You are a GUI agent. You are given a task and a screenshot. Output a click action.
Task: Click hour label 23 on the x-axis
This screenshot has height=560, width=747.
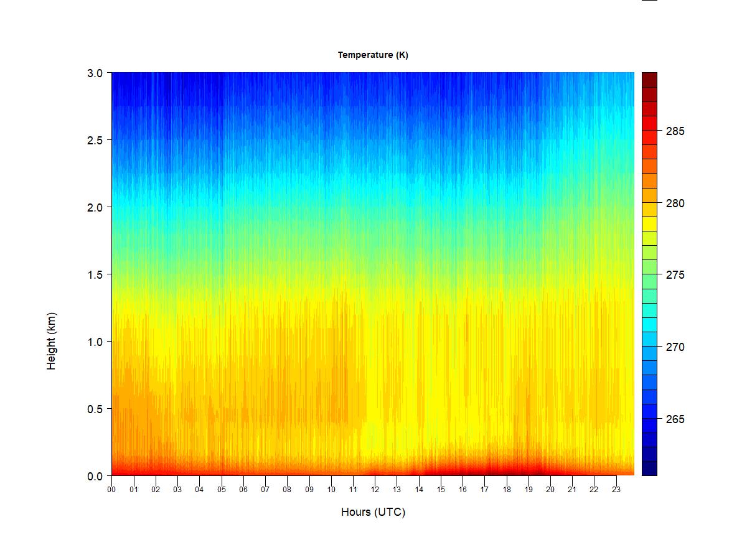tap(616, 490)
